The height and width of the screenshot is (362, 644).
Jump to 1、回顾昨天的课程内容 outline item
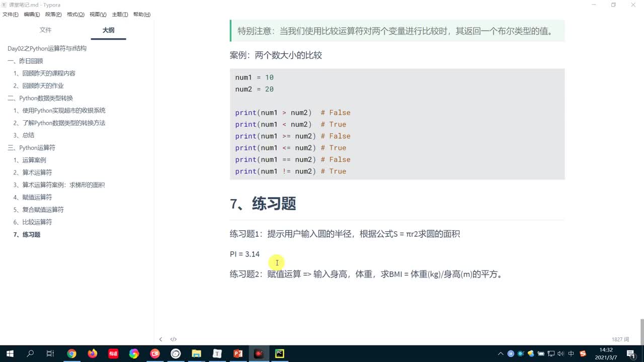click(x=44, y=73)
